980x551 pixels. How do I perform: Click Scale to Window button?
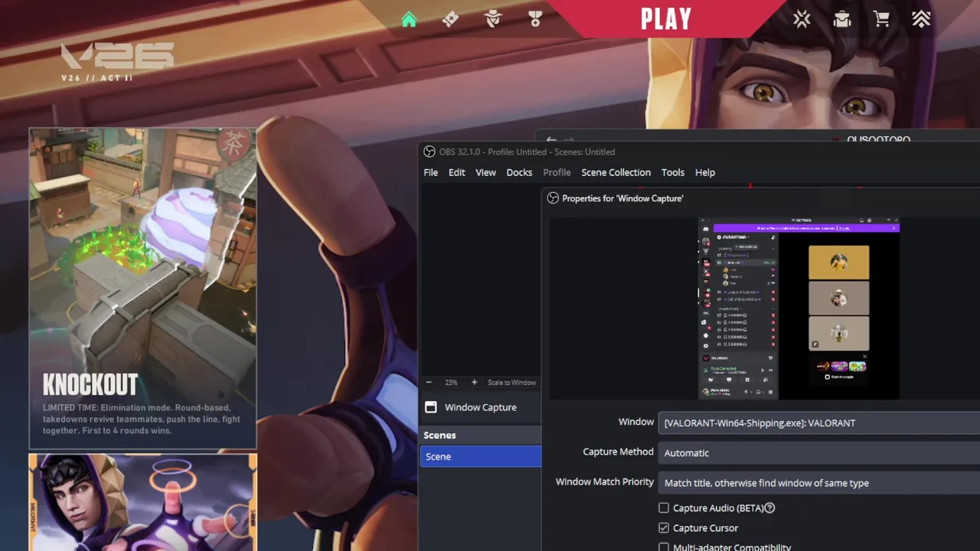pyautogui.click(x=511, y=382)
